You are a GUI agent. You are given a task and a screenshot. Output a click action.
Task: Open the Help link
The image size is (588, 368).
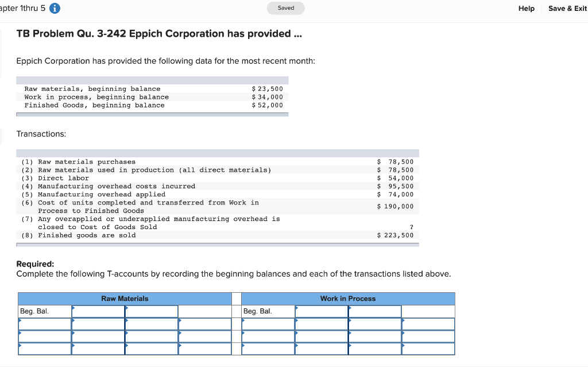point(526,8)
